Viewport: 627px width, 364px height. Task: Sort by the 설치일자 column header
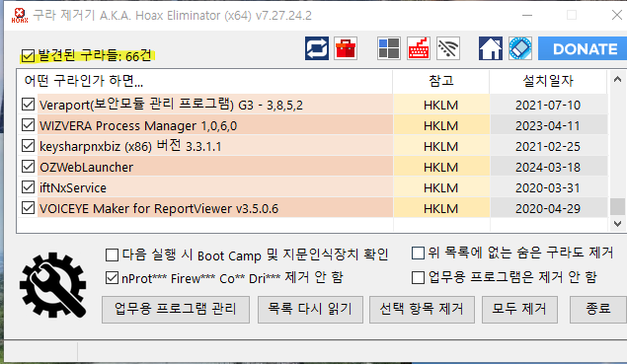548,81
